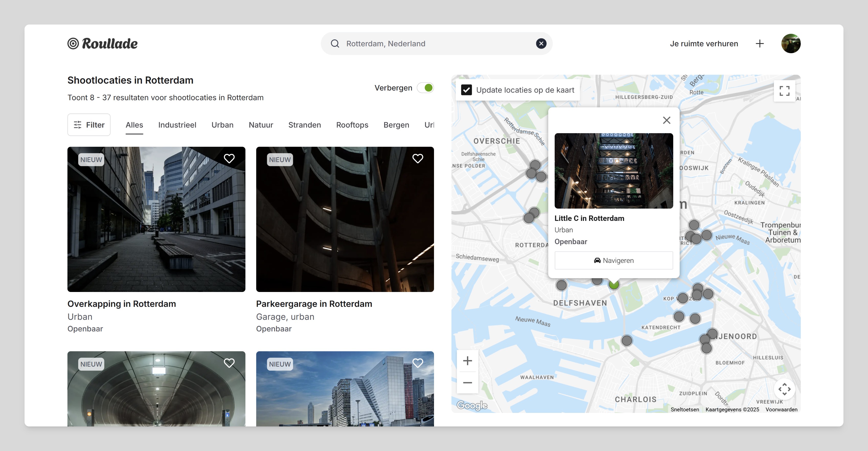Open the Little C popup photo
Viewport: 868px width, 451px height.
(x=614, y=171)
